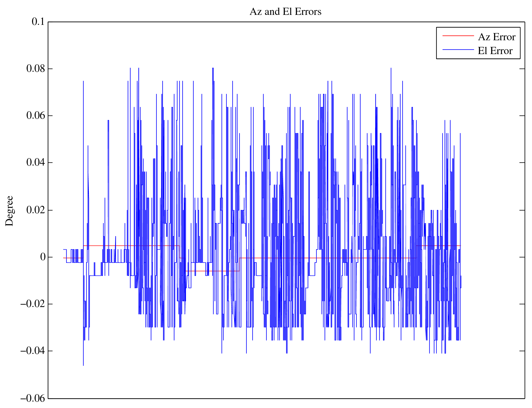Screen dimensions: 532x408
Task: Click the right-side tick mark at 0.08
Action: click(522, 69)
